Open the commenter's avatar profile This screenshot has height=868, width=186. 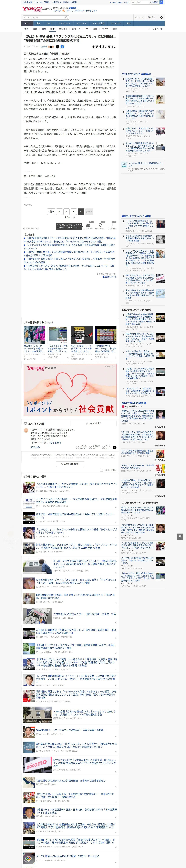[26, 430]
